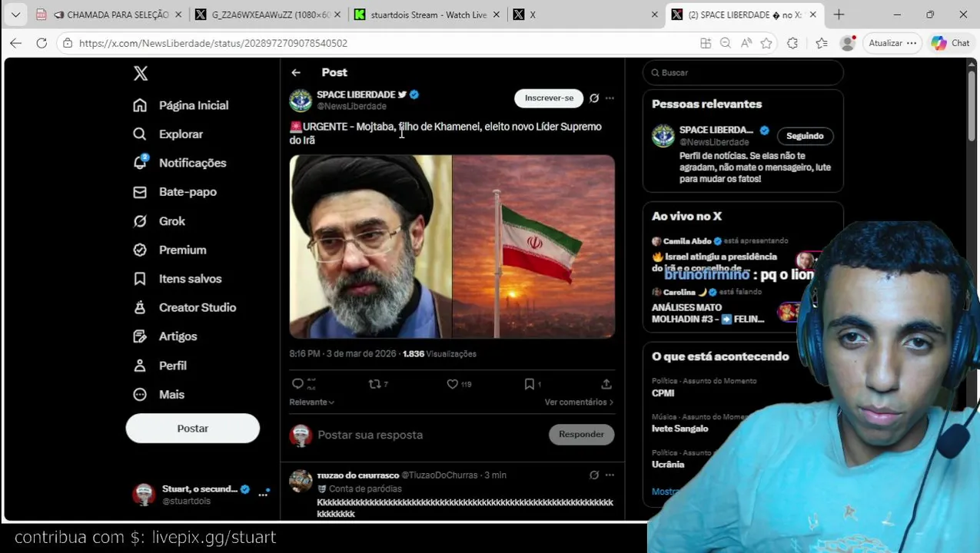This screenshot has width=980, height=553.
Task: Click the Postar button
Action: tap(193, 429)
